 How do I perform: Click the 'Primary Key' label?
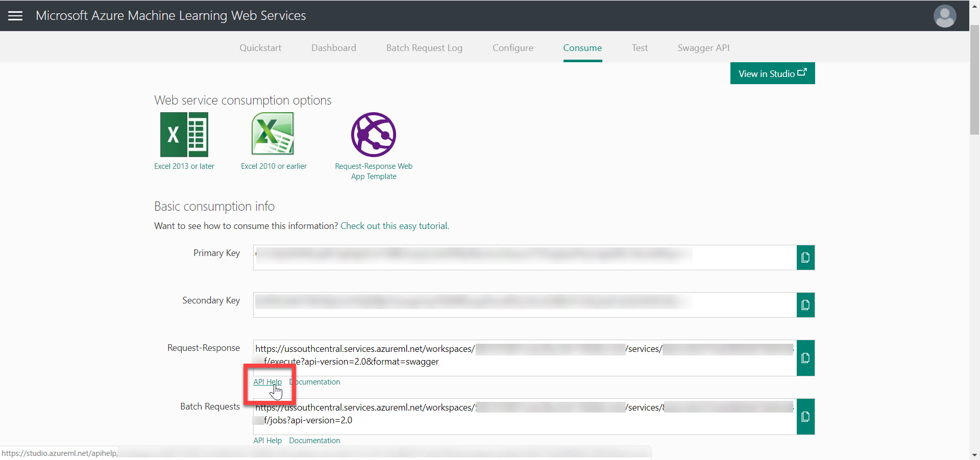pyautogui.click(x=216, y=253)
